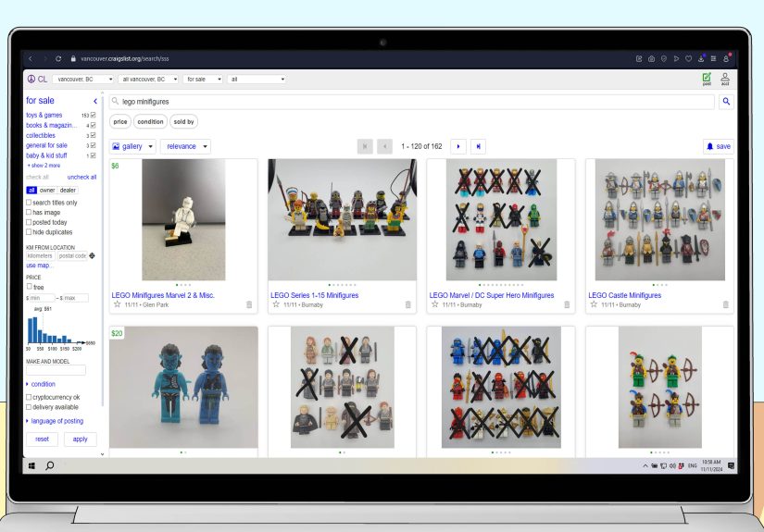Open the blue Avatar figures thumbnail
Viewport: 764px width, 532px height.
point(183,387)
